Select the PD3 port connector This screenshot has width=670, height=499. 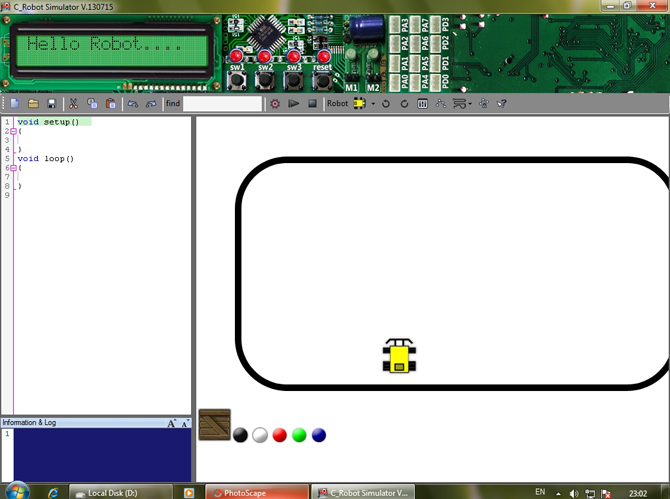coord(435,25)
